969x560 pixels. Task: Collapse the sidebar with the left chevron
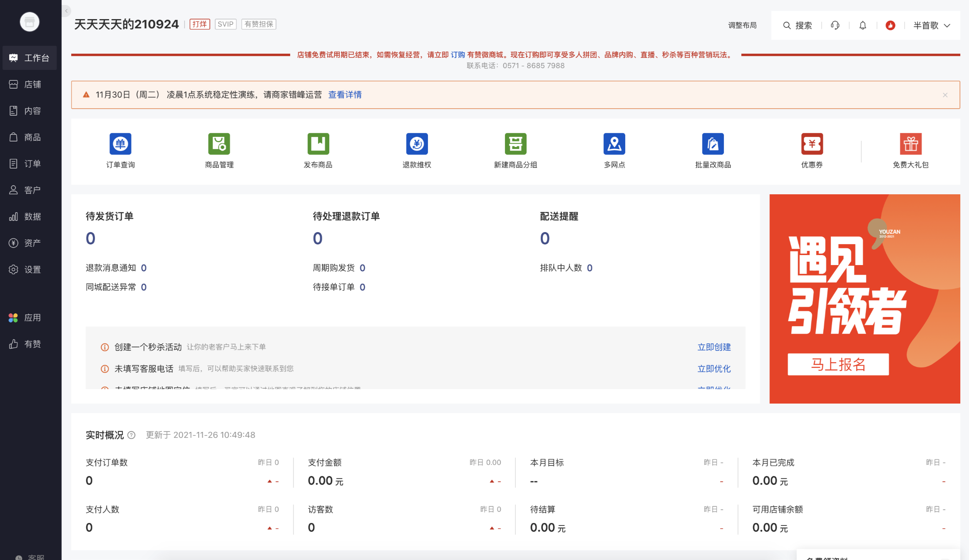click(x=66, y=11)
